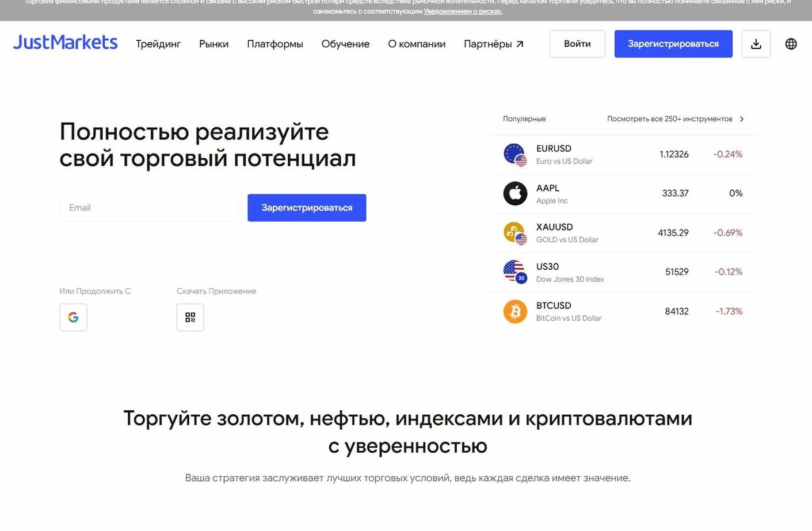Image resolution: width=812 pixels, height=531 pixels.
Task: Select the US30 instrument name
Action: (547, 266)
